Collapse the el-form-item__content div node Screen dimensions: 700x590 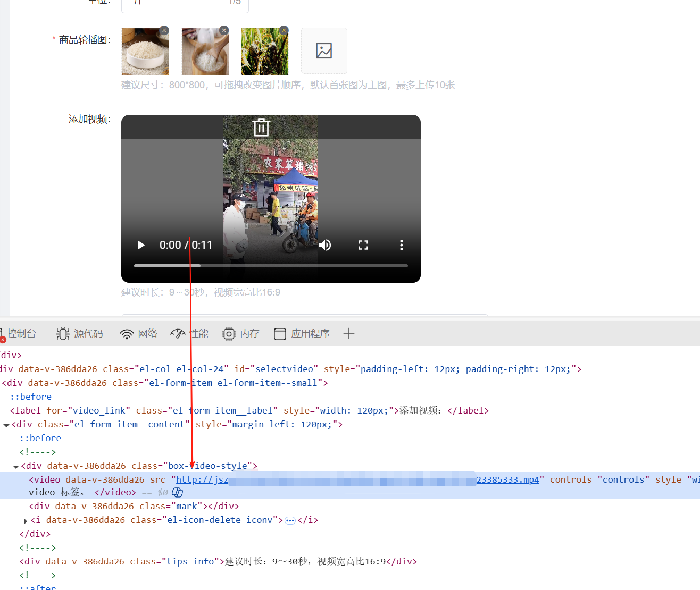coord(6,425)
